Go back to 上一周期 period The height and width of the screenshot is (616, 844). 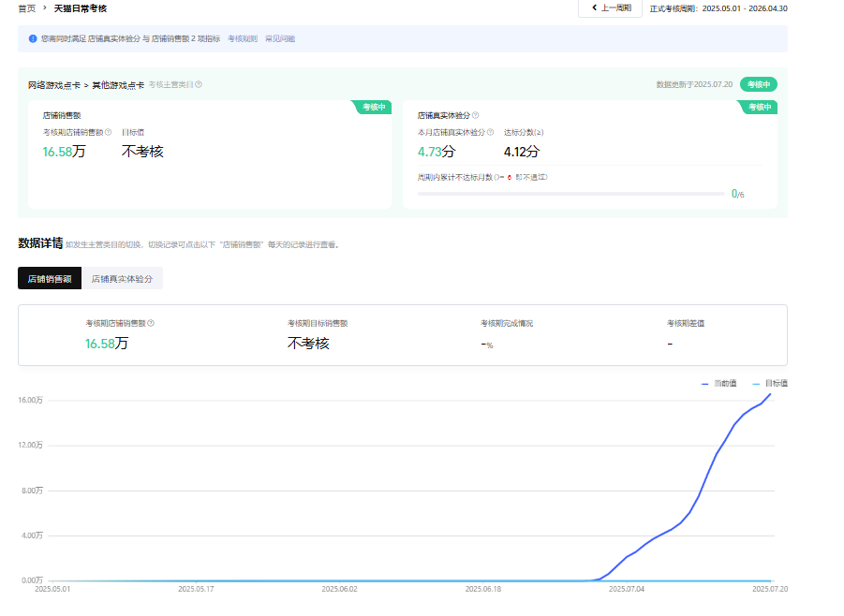pos(611,8)
